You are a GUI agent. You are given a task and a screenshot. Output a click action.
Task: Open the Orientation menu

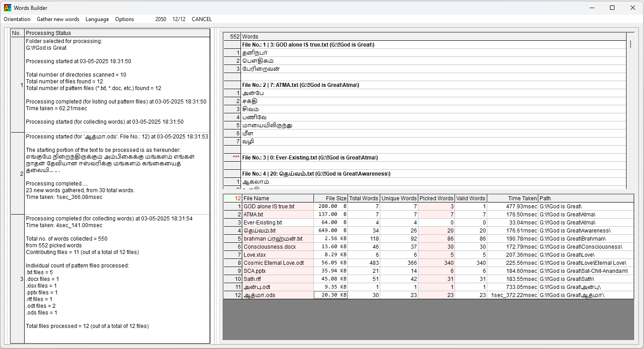click(17, 19)
